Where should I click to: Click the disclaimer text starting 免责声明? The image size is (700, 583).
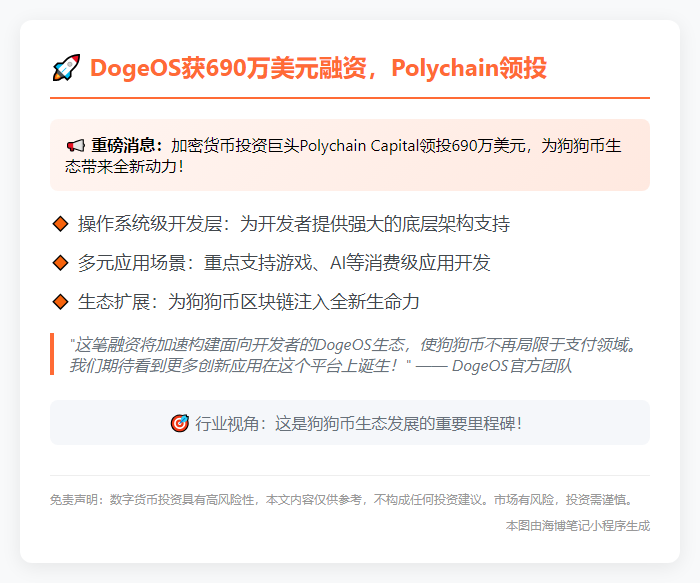[343, 500]
